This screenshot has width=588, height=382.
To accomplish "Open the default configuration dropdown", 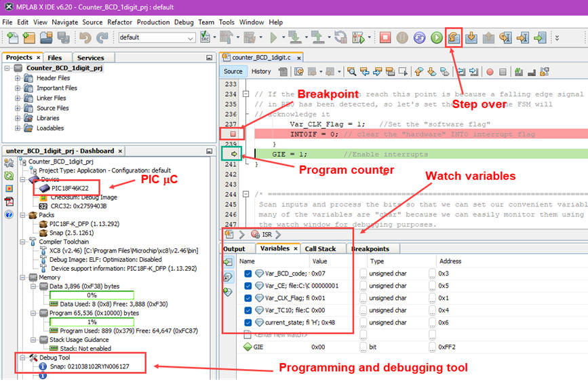I will click(x=191, y=38).
